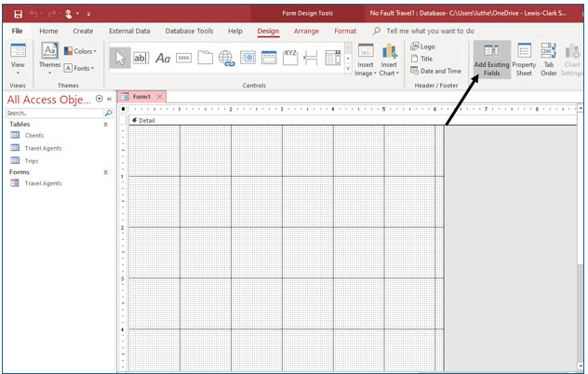Select the Hyperlink control globe icon
The height and width of the screenshot is (374, 588).
tap(226, 59)
